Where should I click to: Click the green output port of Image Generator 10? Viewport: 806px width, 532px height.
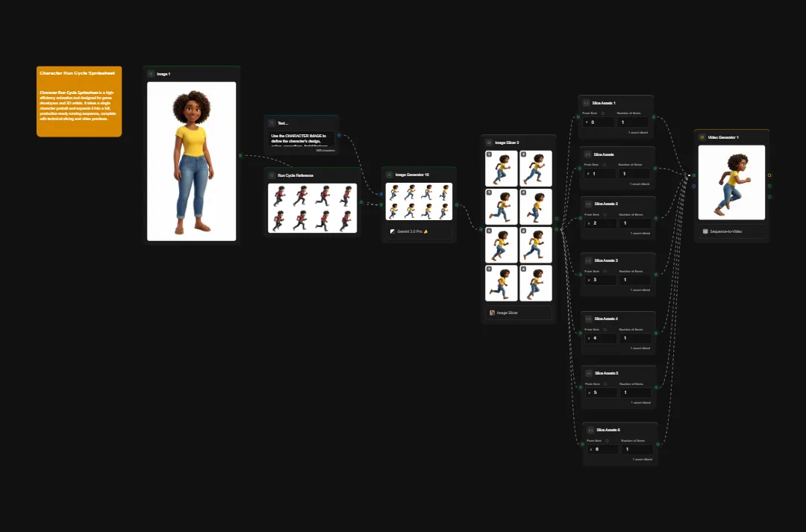pos(457,204)
